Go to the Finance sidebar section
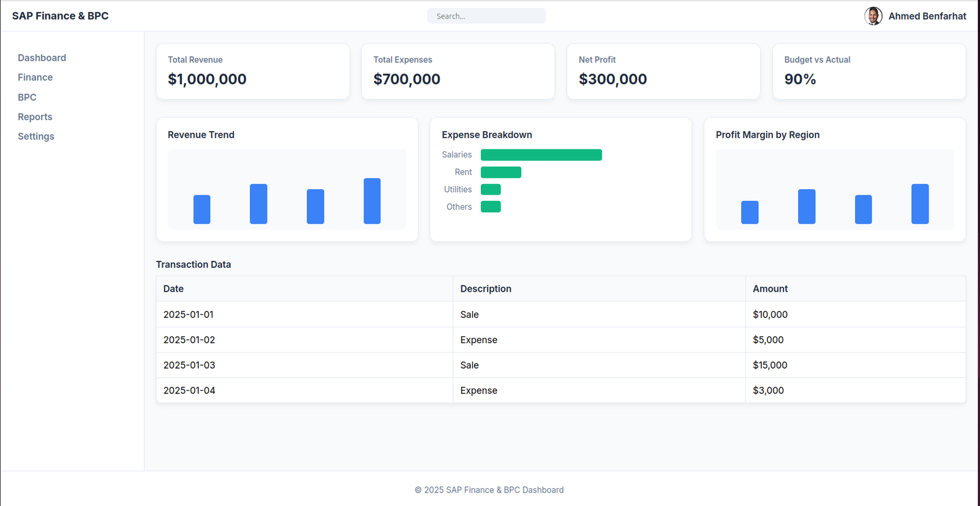The width and height of the screenshot is (980, 506). (x=35, y=77)
